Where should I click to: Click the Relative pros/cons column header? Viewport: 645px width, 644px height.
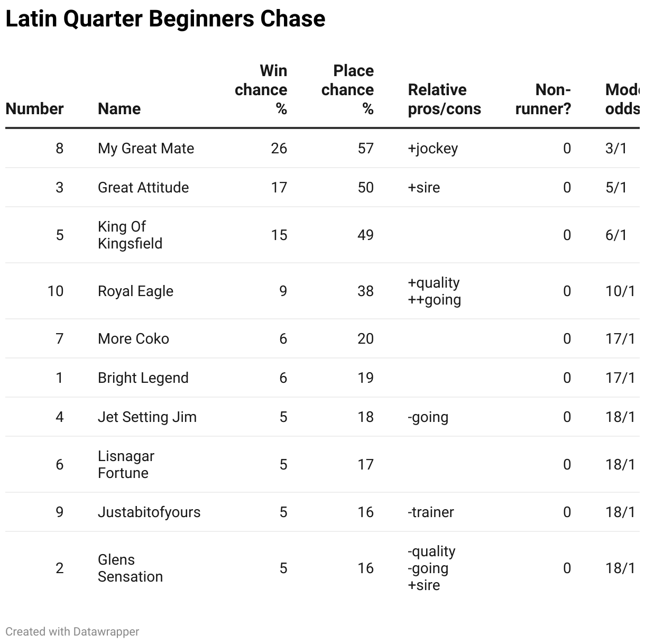click(445, 99)
